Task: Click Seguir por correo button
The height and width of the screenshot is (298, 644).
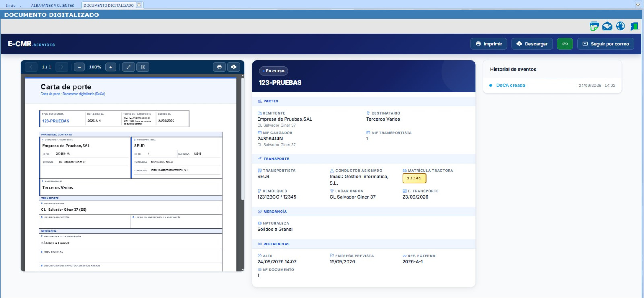Action: pos(606,44)
